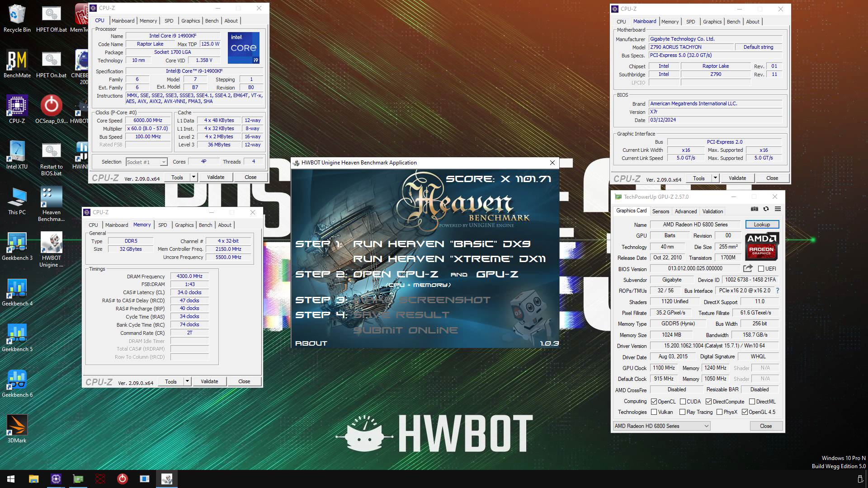
Task: Open Geekbench 4 desktop icon
Action: click(x=17, y=292)
